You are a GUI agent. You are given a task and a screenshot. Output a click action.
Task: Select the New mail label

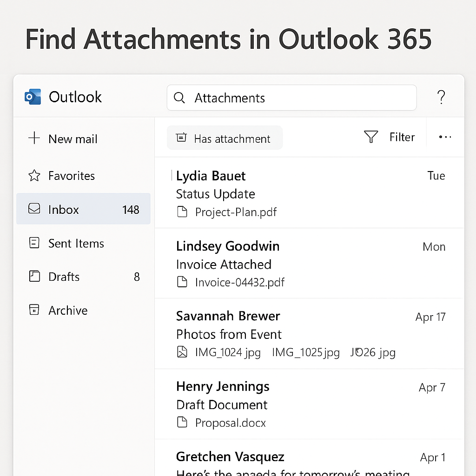pyautogui.click(x=73, y=139)
